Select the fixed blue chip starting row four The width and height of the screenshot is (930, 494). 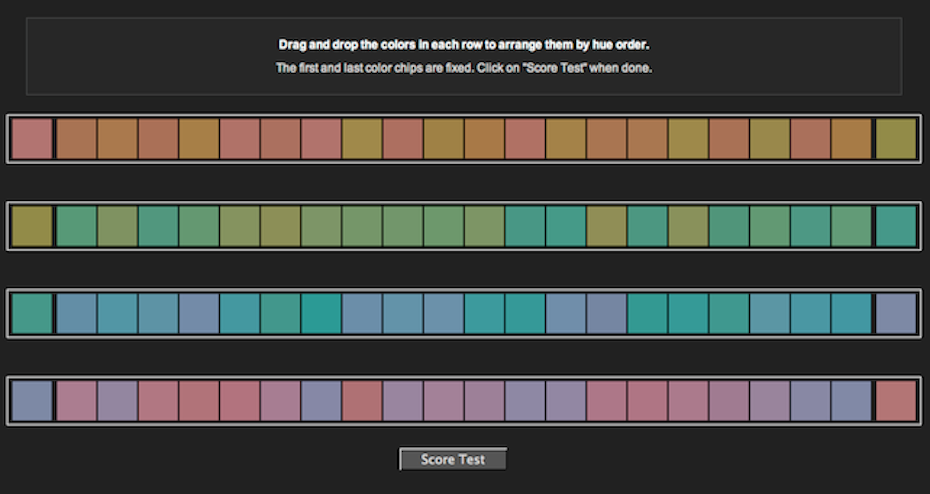[x=32, y=400]
